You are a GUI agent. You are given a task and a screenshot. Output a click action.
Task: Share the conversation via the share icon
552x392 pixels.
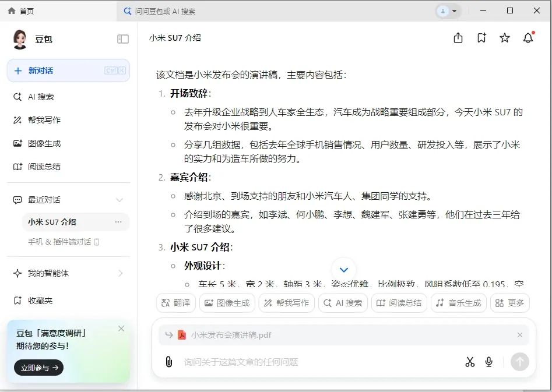click(x=458, y=38)
